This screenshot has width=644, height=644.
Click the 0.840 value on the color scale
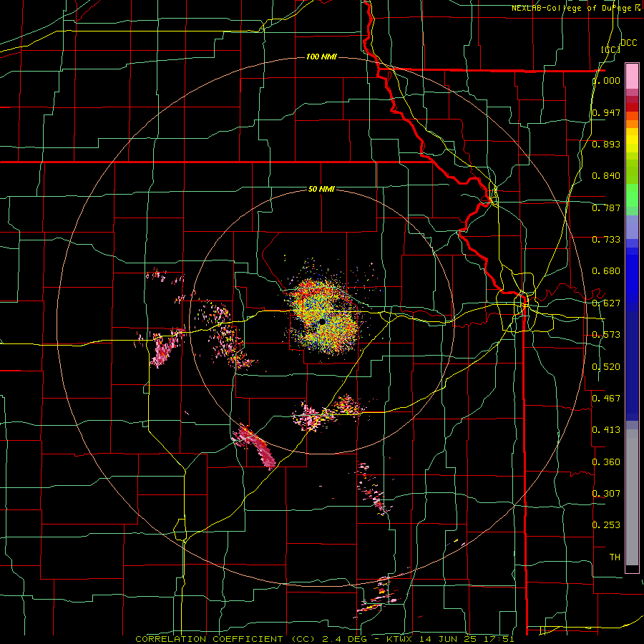(x=606, y=176)
